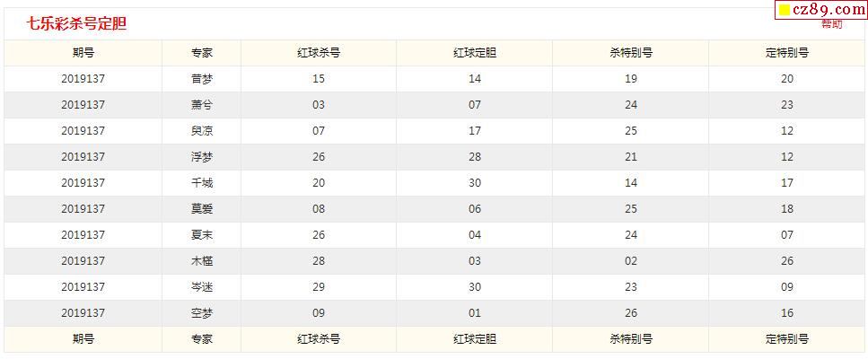Select the top 红球定胆 column header

[x=475, y=53]
